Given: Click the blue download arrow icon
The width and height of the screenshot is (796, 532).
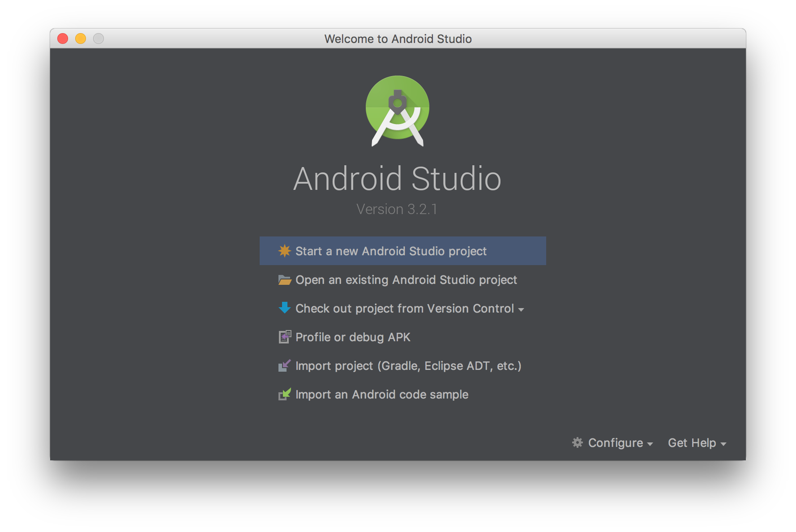Looking at the screenshot, I should click(285, 308).
